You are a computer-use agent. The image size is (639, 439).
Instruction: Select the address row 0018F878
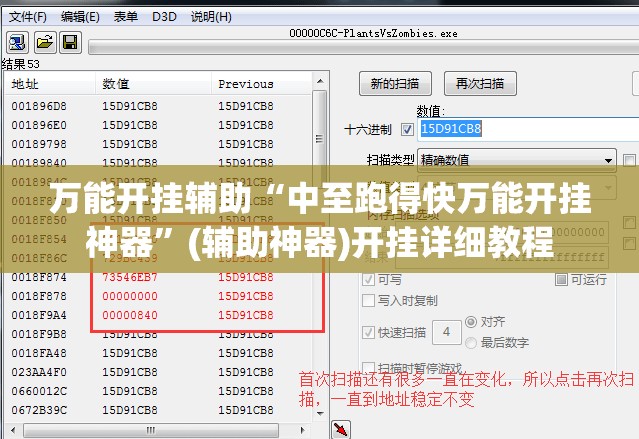click(158, 296)
